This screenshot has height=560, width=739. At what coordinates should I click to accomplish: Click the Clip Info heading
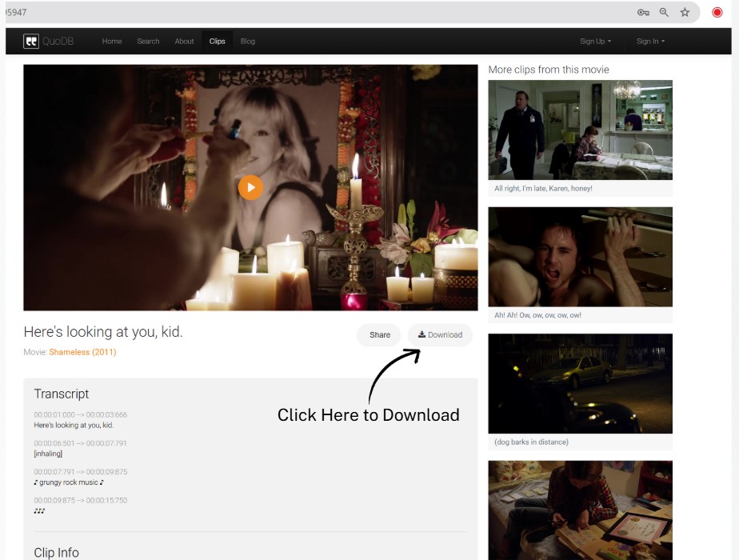pos(56,553)
